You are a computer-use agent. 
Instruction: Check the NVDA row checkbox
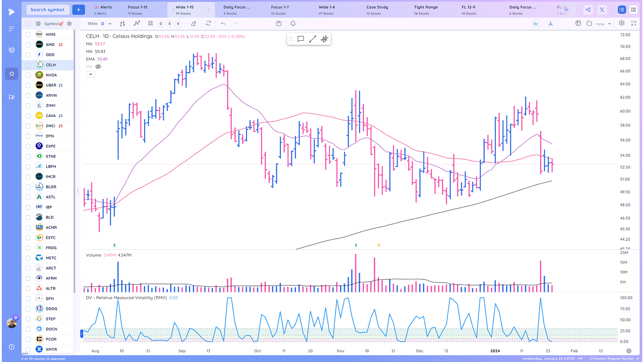tap(28, 75)
